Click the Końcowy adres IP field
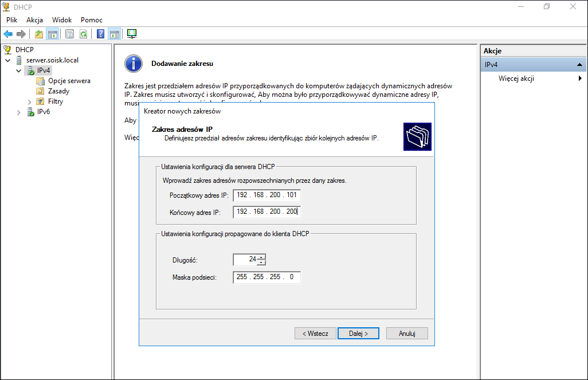Image resolution: width=588 pixels, height=380 pixels. pyautogui.click(x=266, y=211)
